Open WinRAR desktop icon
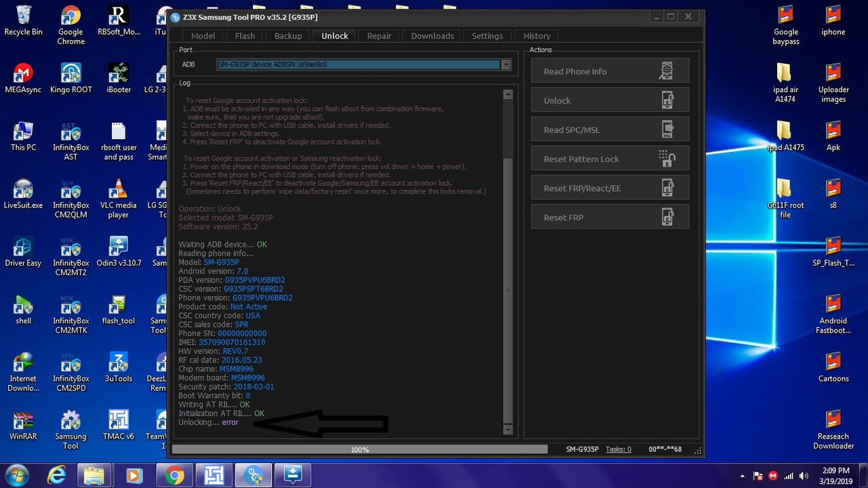Viewport: 868px width, 488px height. click(x=23, y=425)
